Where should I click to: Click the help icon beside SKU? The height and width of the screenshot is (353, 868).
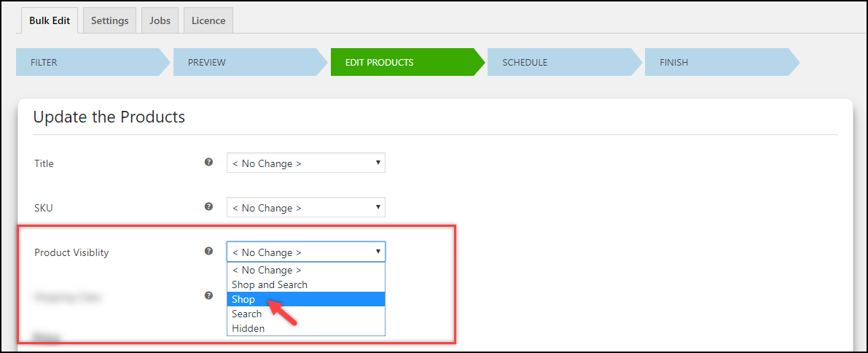tap(208, 207)
